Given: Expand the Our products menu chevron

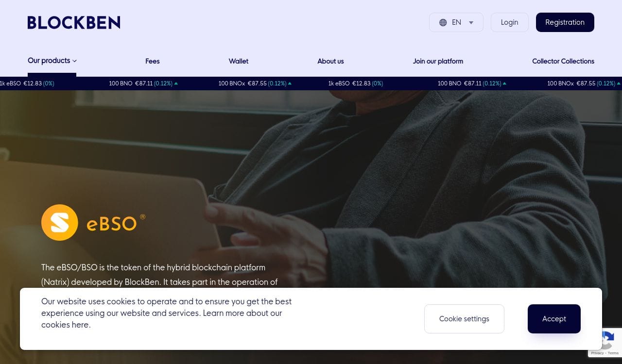Looking at the screenshot, I should tap(74, 61).
